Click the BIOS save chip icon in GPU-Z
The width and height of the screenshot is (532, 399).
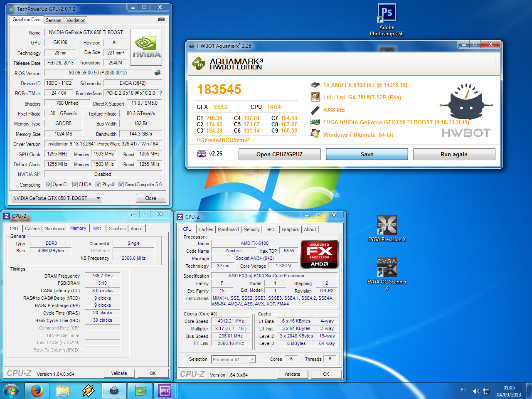(158, 73)
